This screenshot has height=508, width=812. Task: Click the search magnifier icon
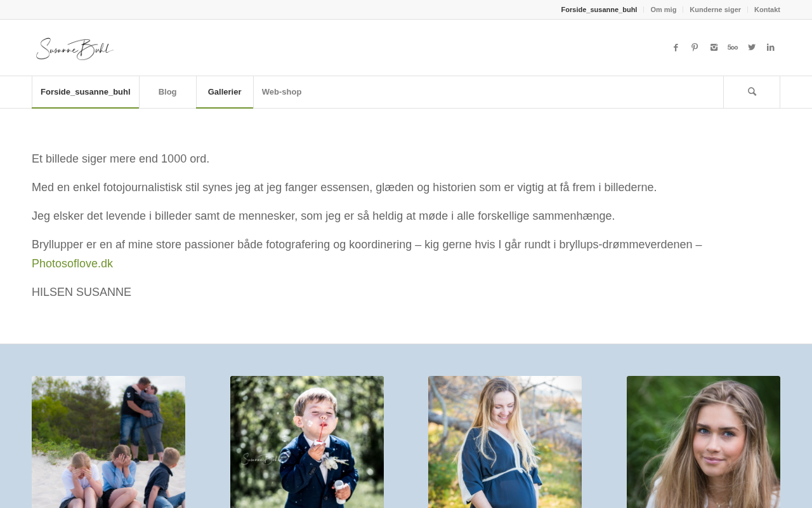pos(752,92)
